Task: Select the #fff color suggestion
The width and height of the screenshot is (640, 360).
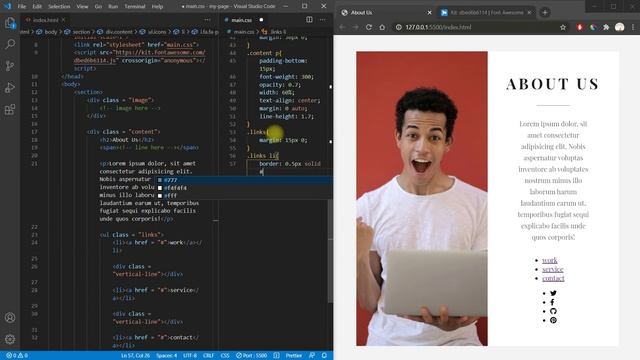Action: (x=244, y=196)
